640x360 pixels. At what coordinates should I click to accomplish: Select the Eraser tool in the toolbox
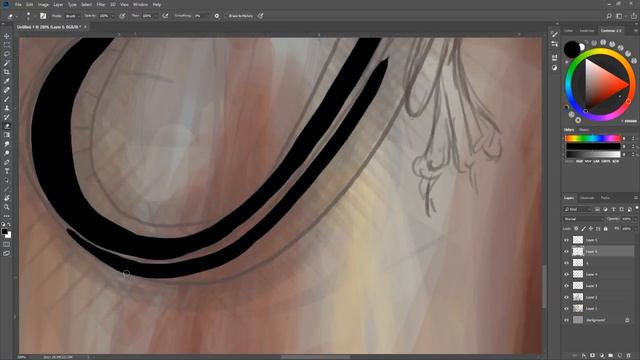[7, 126]
